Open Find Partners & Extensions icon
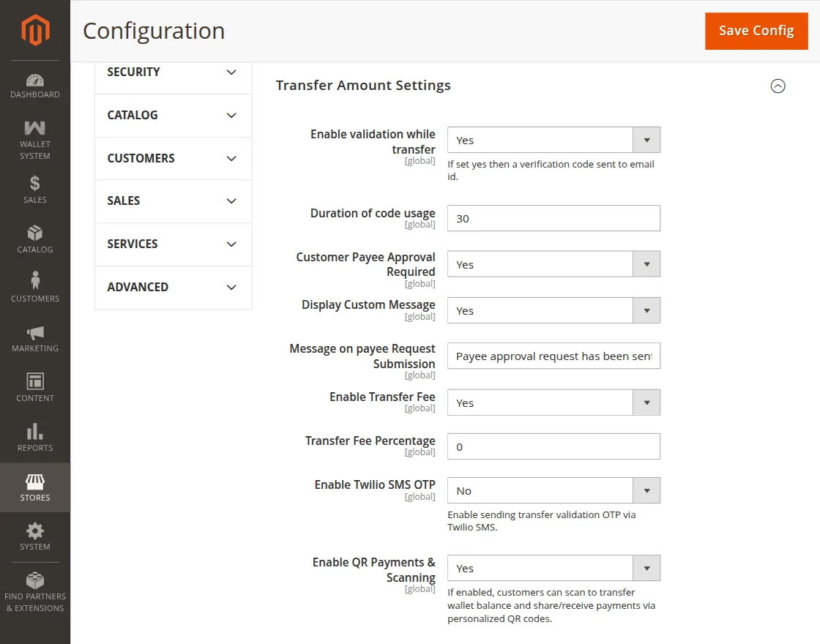 tap(35, 580)
